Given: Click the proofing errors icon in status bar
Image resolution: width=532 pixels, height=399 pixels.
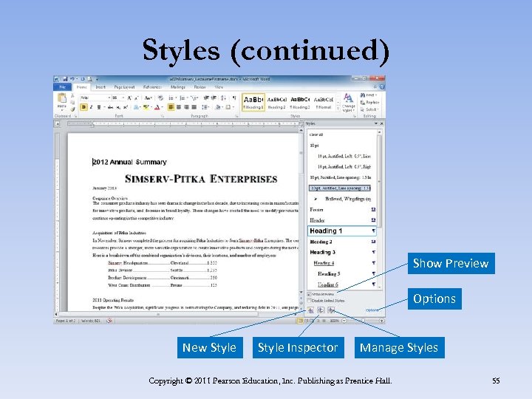Looking at the screenshot, I should tap(109, 321).
